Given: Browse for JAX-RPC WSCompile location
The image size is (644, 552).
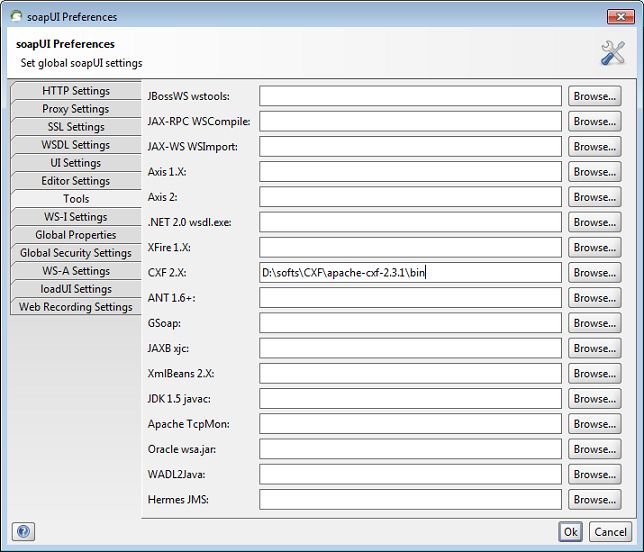Looking at the screenshot, I should [x=594, y=122].
